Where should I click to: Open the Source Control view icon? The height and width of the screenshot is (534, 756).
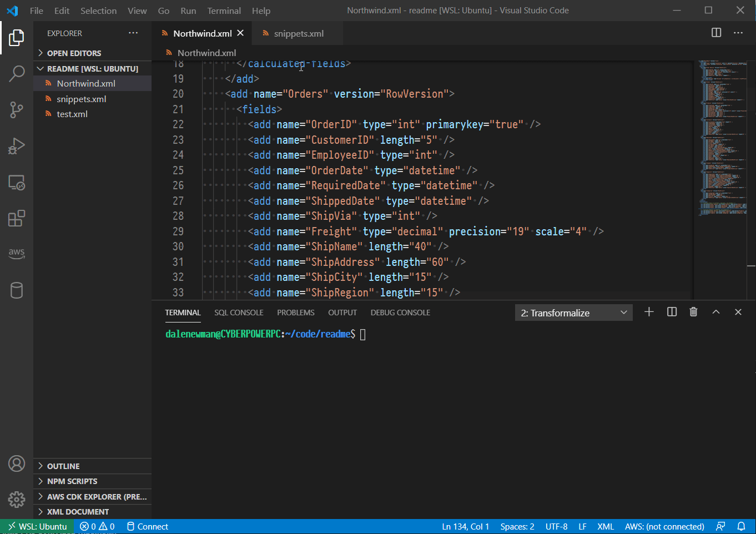coord(17,109)
